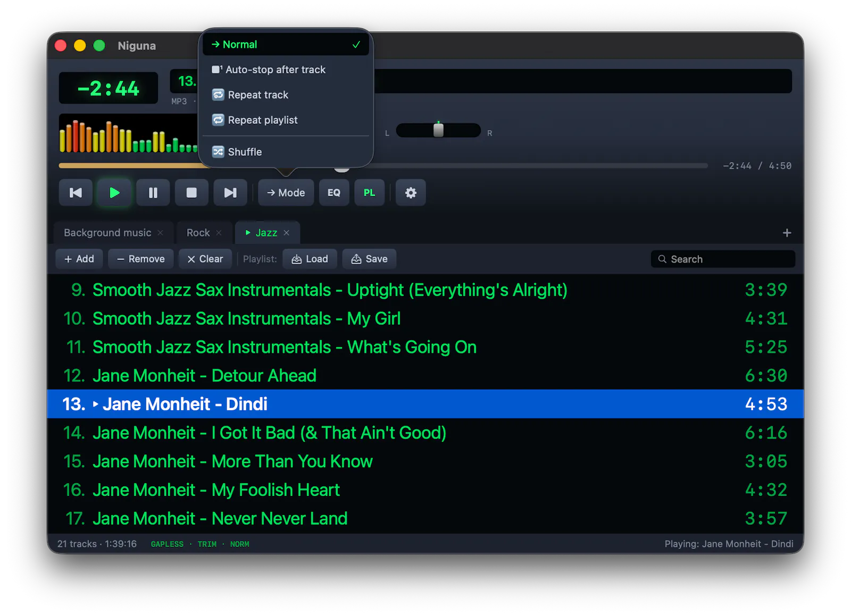Load a playlist file
This screenshot has height=616, width=851.
pos(310,259)
